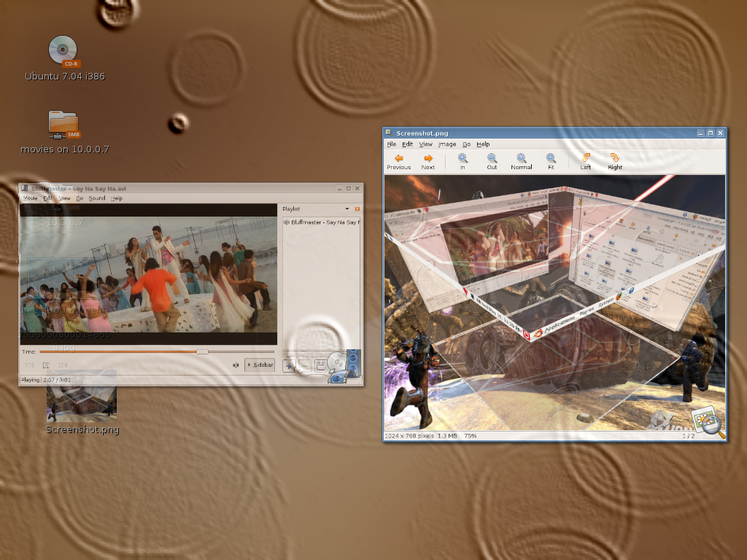Add item to playlist with plus button
Viewport: 747px width, 560px height.
289,366
